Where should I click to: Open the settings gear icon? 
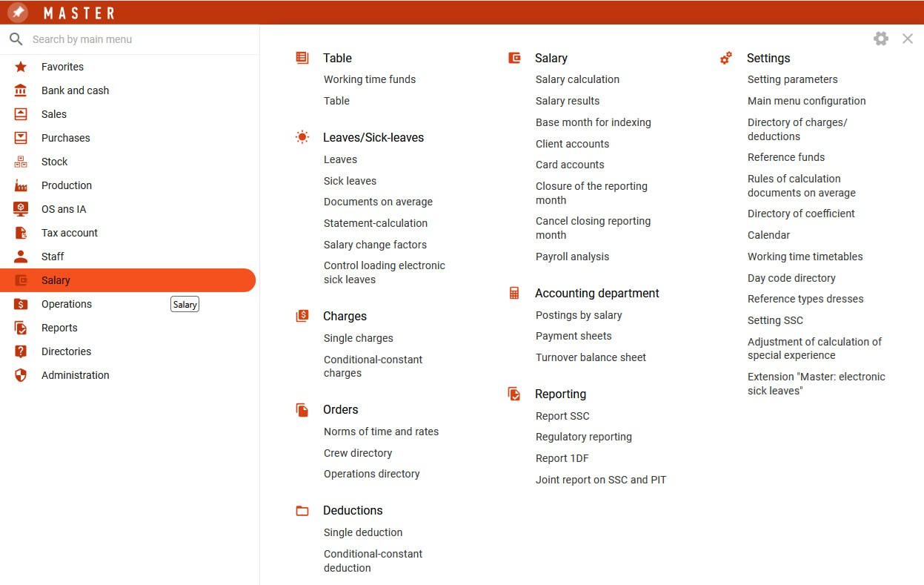pos(880,39)
